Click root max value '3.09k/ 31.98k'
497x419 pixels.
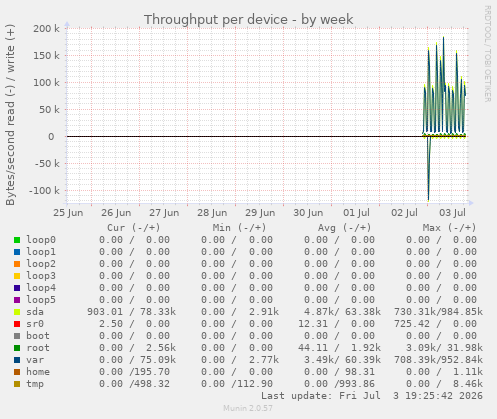pyautogui.click(x=444, y=348)
